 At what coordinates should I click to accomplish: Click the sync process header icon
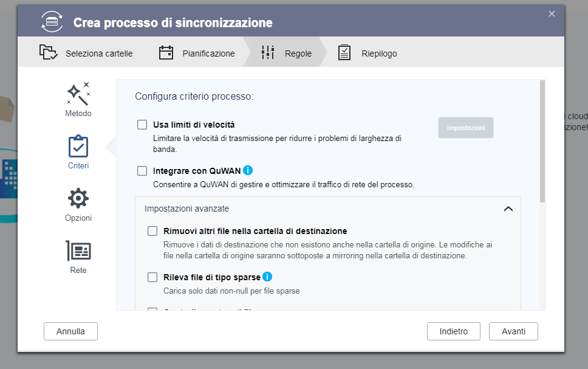(52, 22)
